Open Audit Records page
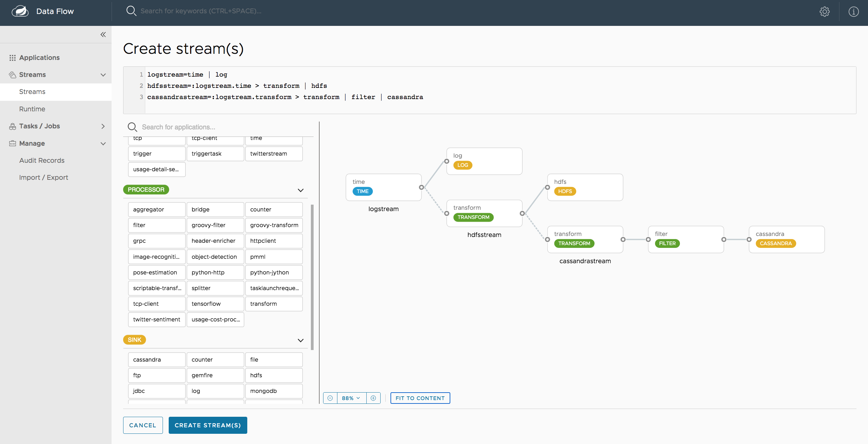Viewport: 868px width, 444px height. [42, 160]
